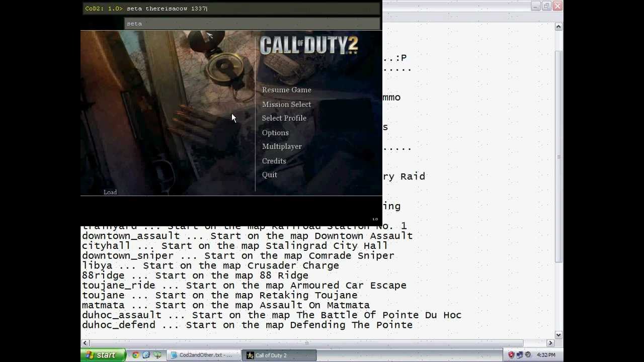This screenshot has height=362, width=644.
Task: Select the 'seta' autocomplete suggestion
Action: (x=252, y=24)
